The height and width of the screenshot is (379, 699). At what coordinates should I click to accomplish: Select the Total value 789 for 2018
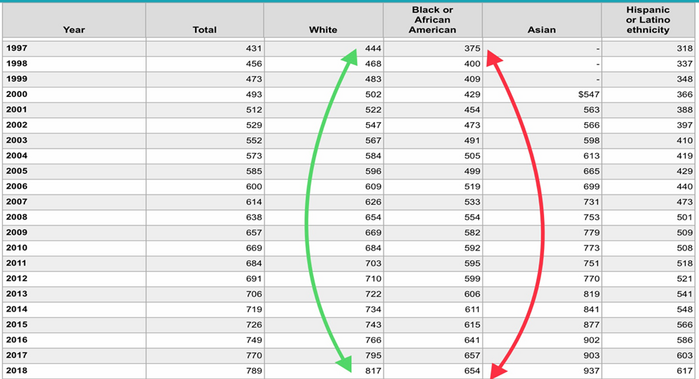pyautogui.click(x=254, y=371)
